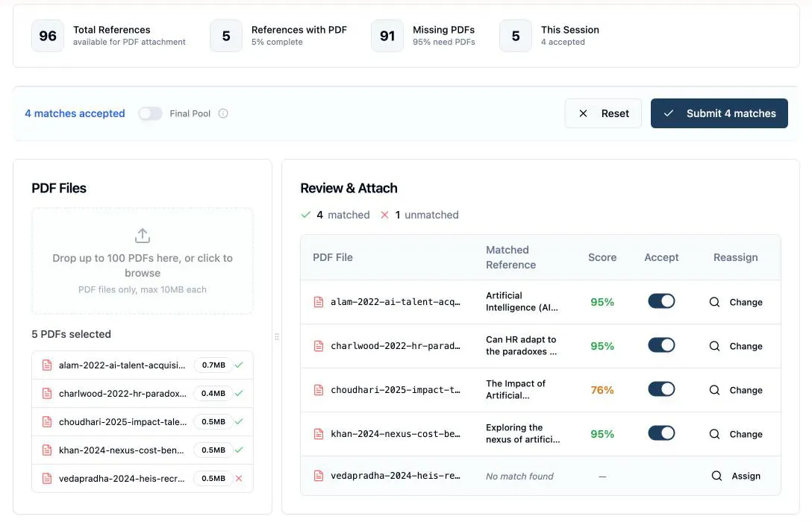Click the Reset button
The image size is (812, 522).
pos(603,113)
